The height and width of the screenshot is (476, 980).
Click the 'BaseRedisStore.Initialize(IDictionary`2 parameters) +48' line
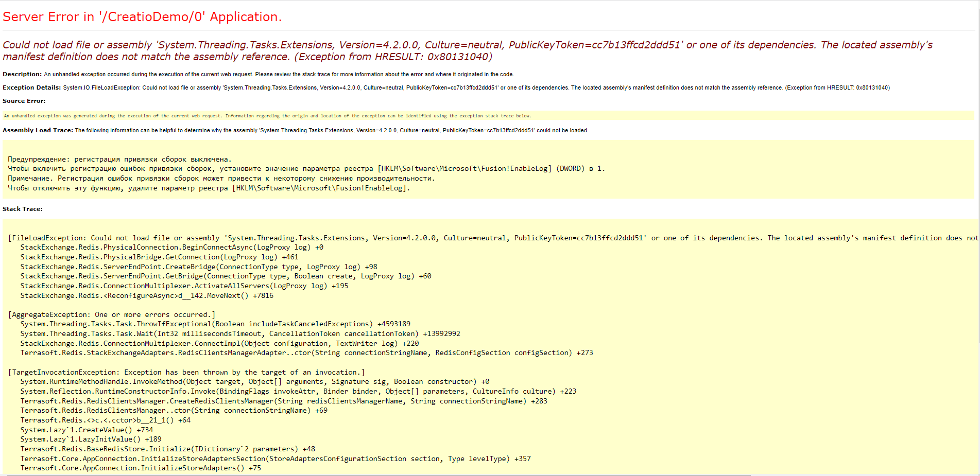click(168, 449)
